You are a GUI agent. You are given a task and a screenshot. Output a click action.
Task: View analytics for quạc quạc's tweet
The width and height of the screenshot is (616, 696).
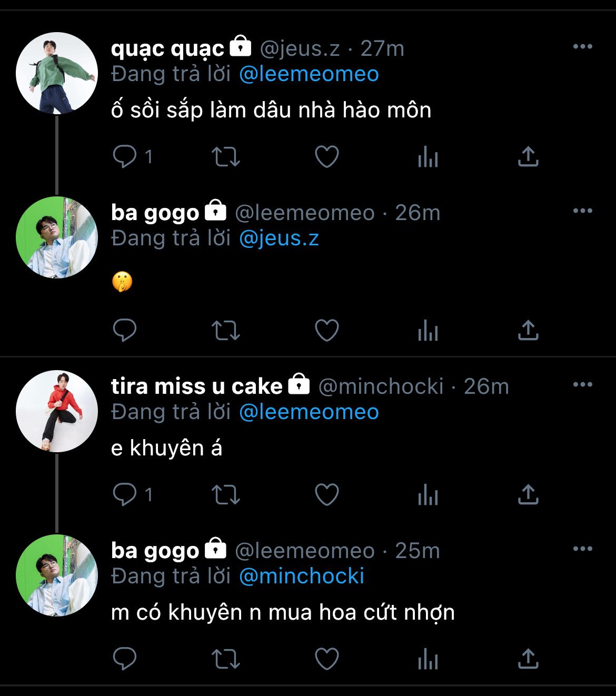tap(428, 156)
